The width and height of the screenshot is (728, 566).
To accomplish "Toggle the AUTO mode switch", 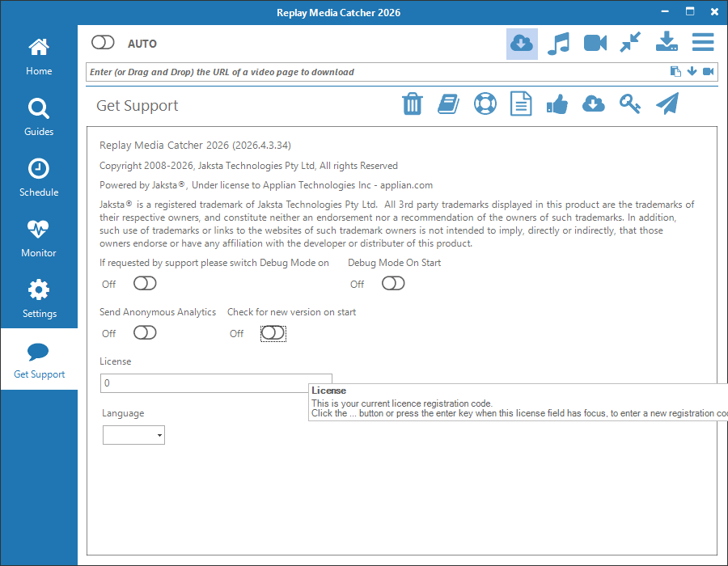I will pyautogui.click(x=103, y=43).
